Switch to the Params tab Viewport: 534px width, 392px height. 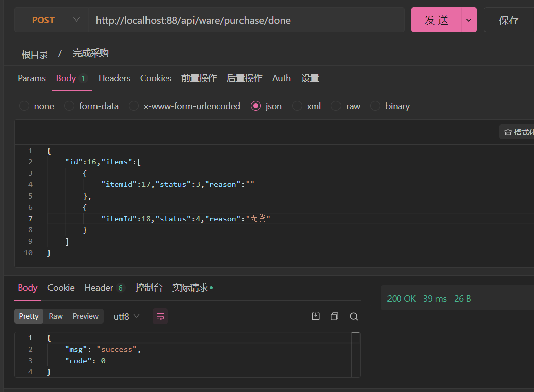(32, 78)
